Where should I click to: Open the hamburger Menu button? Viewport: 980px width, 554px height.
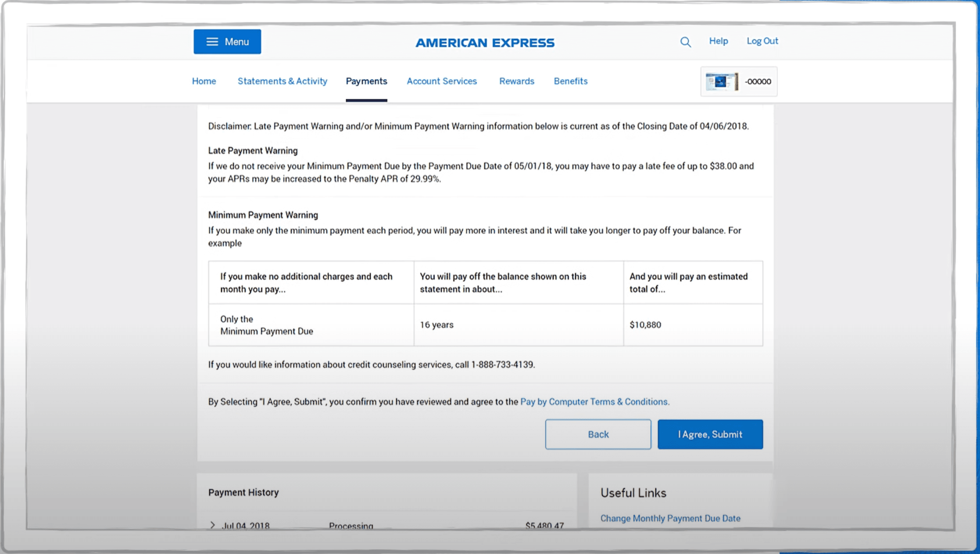[227, 42]
